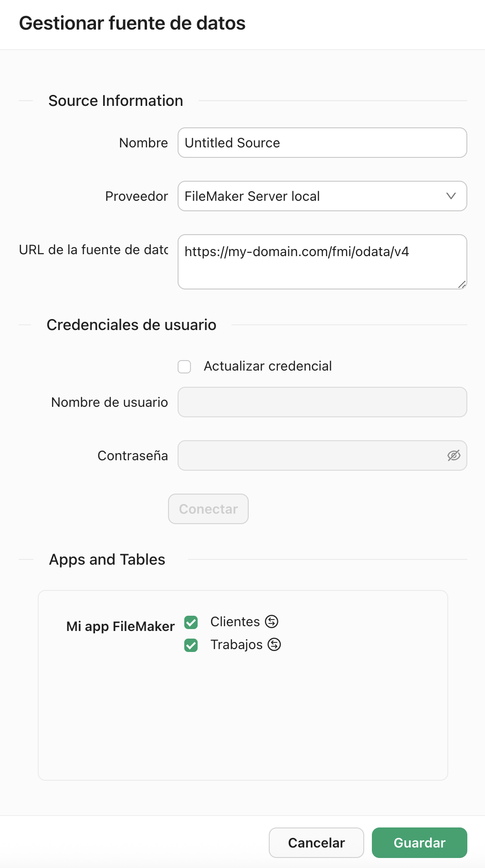Click the collapse dash beside Source Information
The width and height of the screenshot is (485, 868).
pos(25,101)
